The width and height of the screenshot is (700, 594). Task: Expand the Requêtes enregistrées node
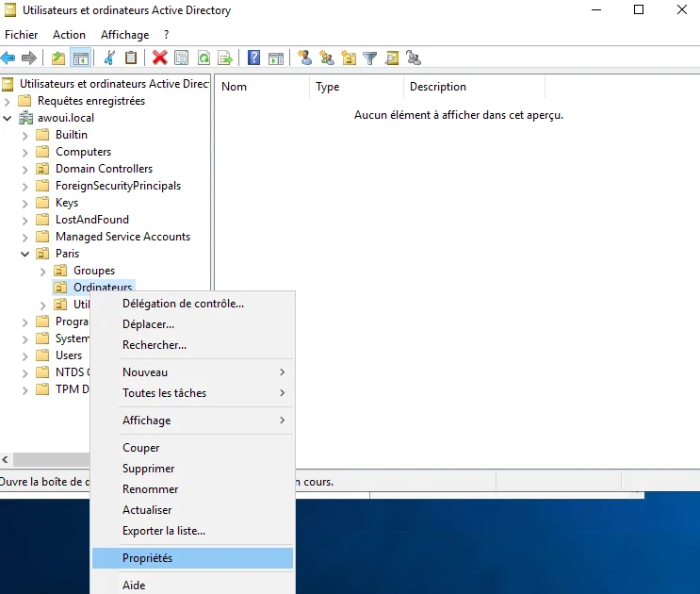pos(8,102)
